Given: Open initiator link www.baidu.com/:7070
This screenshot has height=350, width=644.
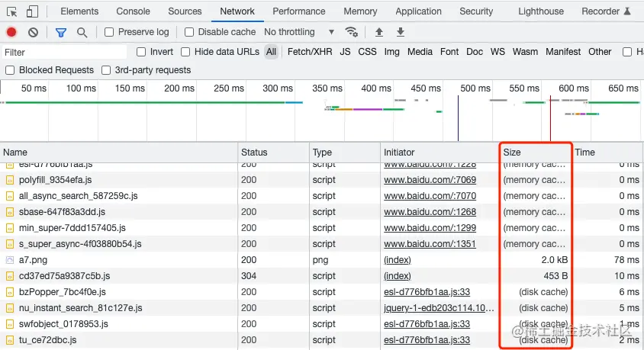Looking at the screenshot, I should (x=430, y=196).
